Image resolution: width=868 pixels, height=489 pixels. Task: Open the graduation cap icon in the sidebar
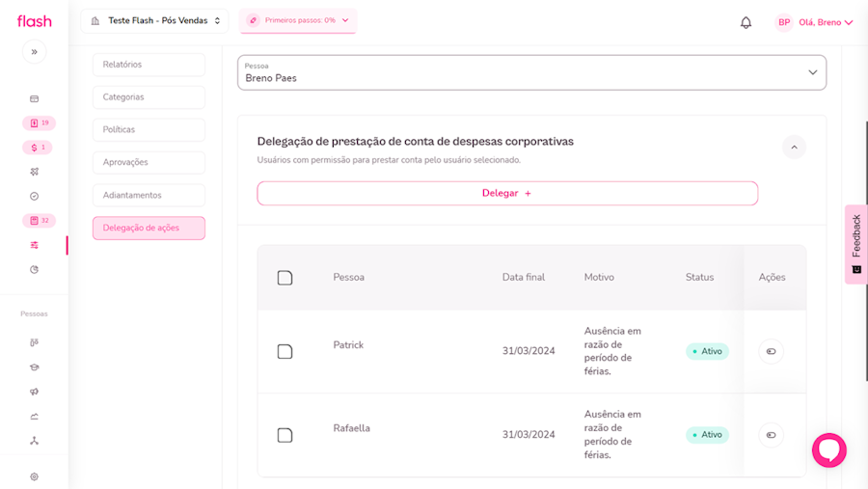[x=35, y=367]
